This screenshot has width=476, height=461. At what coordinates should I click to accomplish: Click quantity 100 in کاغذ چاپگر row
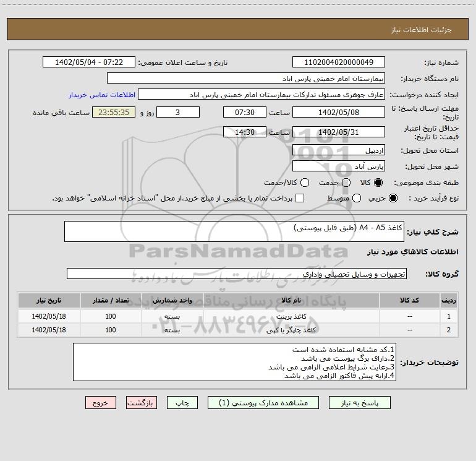pos(111,330)
